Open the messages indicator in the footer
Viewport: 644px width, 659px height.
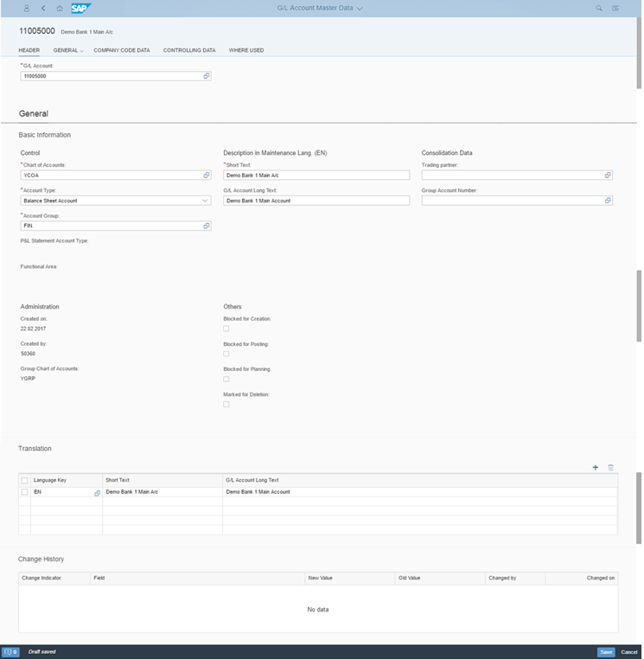10,651
